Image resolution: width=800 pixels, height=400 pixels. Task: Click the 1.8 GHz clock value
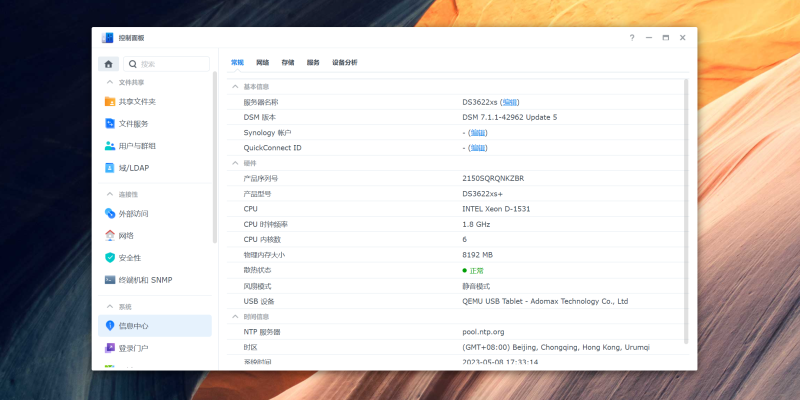pyautogui.click(x=476, y=224)
